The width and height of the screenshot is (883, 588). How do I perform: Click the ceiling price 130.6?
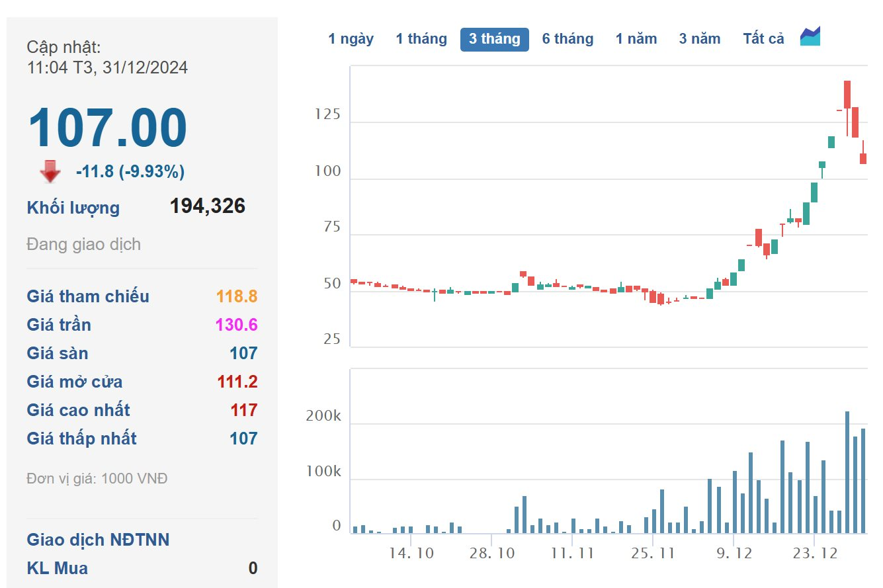(x=237, y=325)
